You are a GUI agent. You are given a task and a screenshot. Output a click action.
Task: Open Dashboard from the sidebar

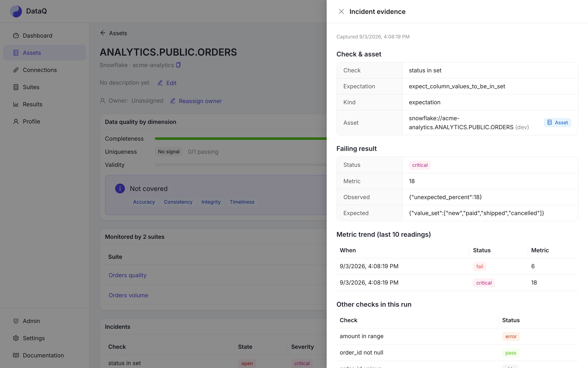pyautogui.click(x=45, y=36)
